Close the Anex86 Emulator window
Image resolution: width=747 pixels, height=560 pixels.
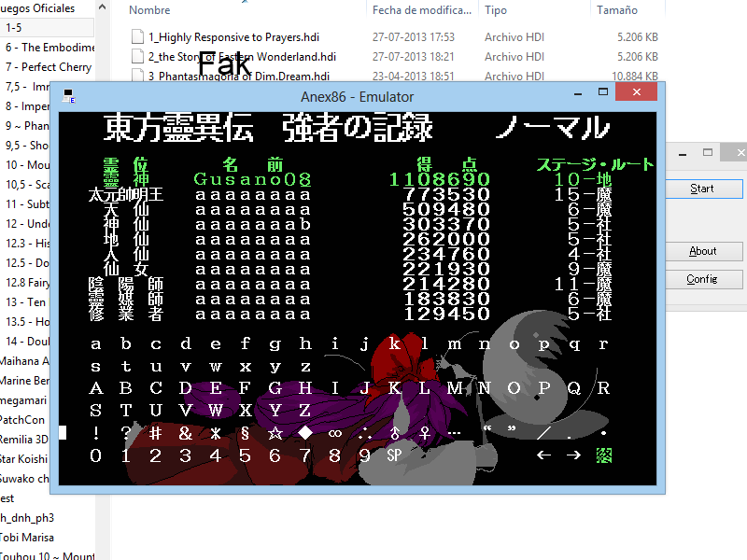tap(637, 91)
